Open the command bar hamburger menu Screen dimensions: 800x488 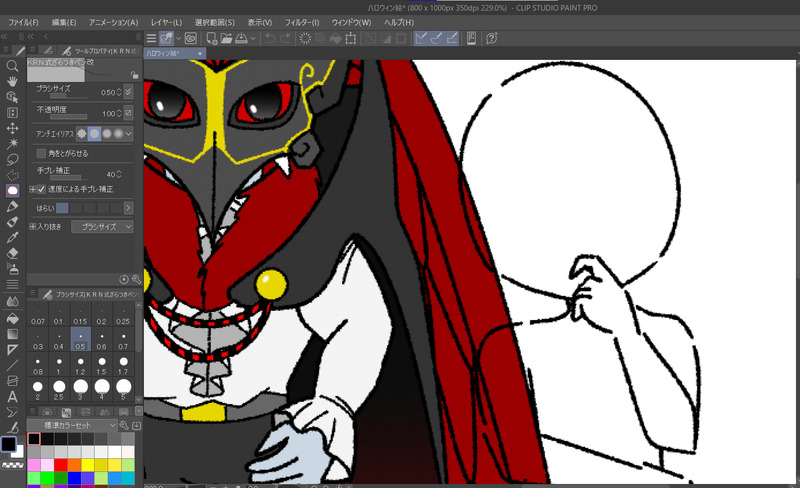coord(152,38)
